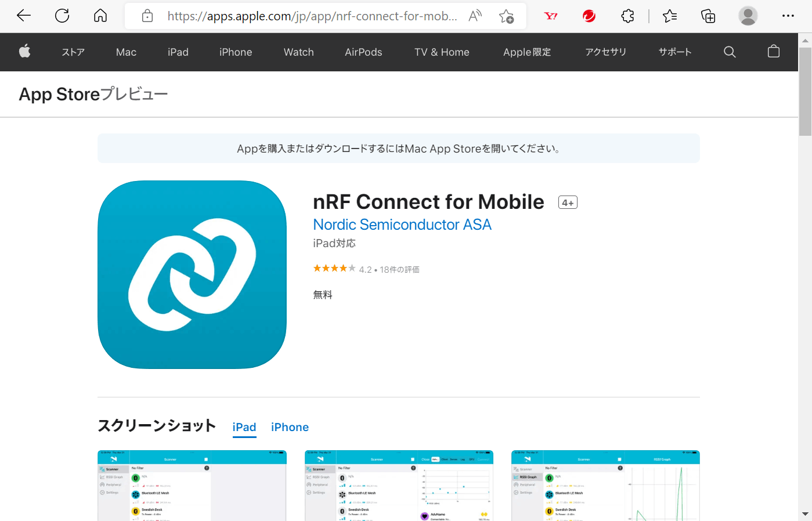Open the Favorites list
The height and width of the screenshot is (521, 812).
[x=670, y=16]
